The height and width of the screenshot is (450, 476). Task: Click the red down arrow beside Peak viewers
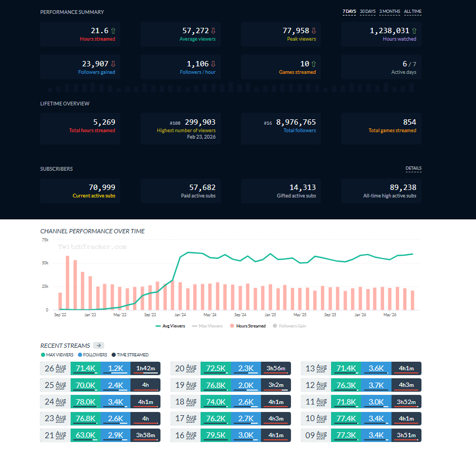(313, 30)
